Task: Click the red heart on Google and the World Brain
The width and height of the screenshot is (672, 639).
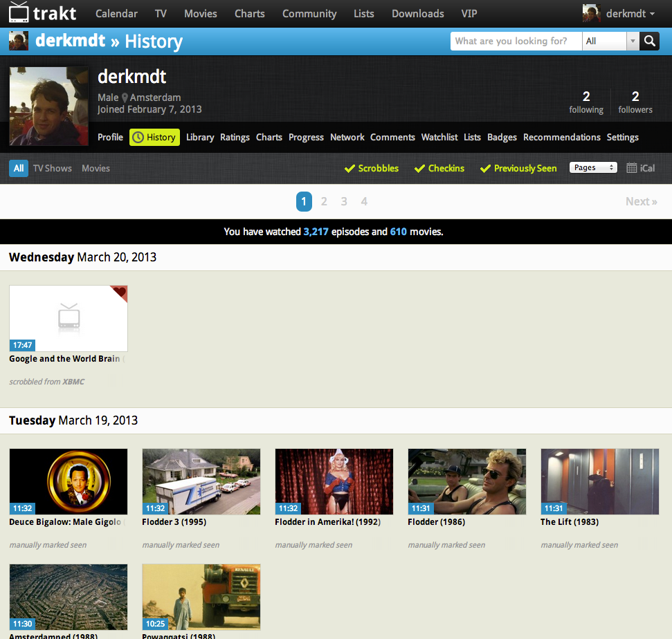Action: point(120,293)
